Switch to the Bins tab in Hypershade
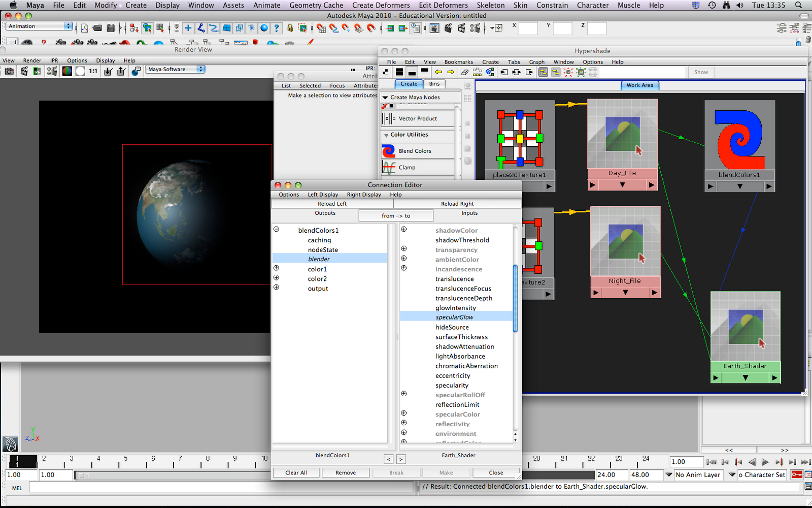 click(434, 84)
